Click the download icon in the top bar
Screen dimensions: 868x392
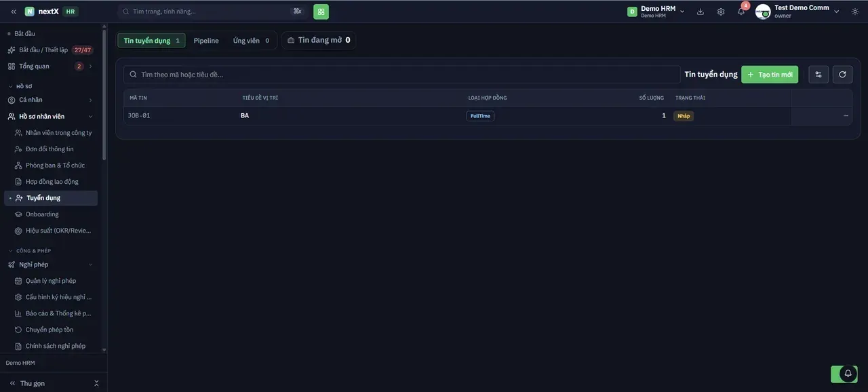701,12
